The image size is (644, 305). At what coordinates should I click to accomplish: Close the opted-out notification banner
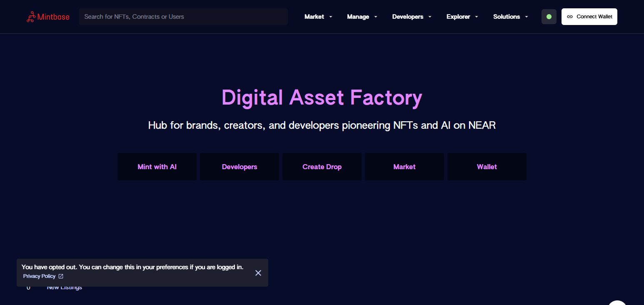tap(258, 273)
